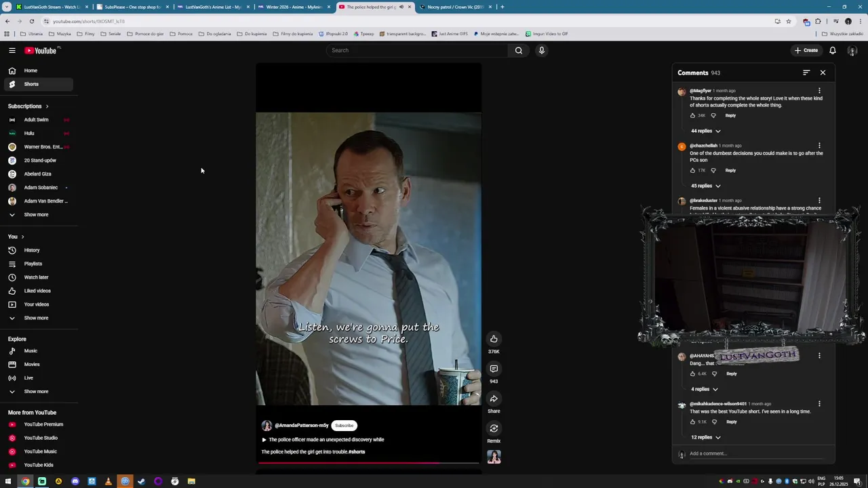Viewport: 868px width, 488px height.
Task: Expand the You section chevron
Action: [x=22, y=237]
